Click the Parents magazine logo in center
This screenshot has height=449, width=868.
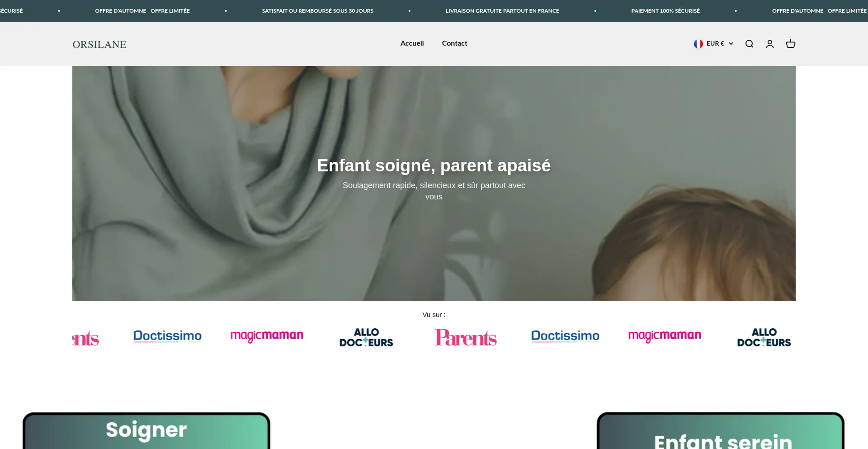tap(466, 338)
